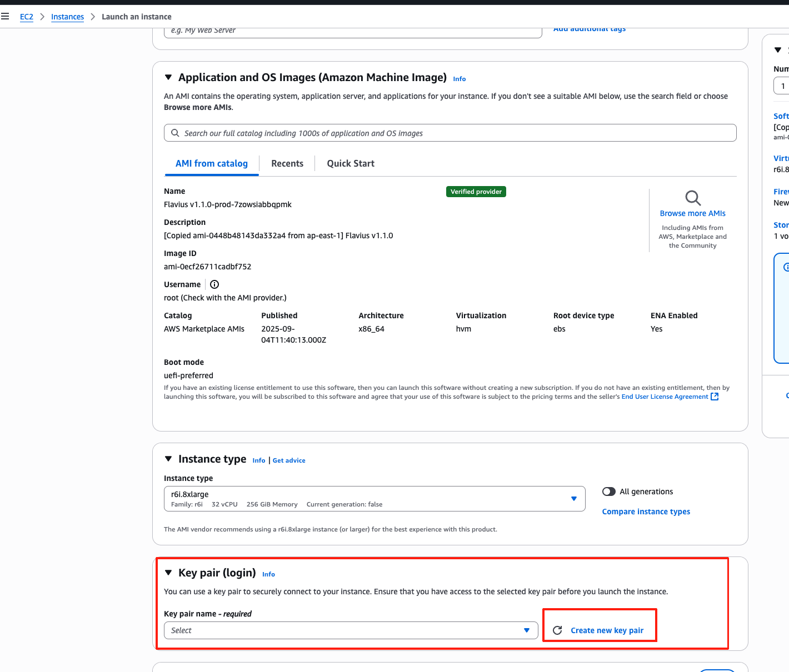Screen dimensions: 789x672
Task: Click the Create new key pair link
Action: click(x=607, y=630)
